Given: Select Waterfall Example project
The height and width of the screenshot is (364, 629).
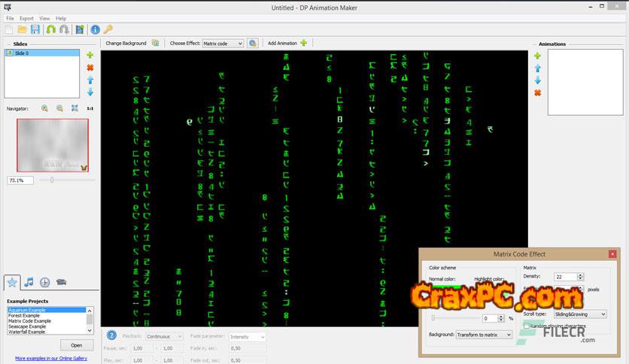Looking at the screenshot, I should click(47, 332).
